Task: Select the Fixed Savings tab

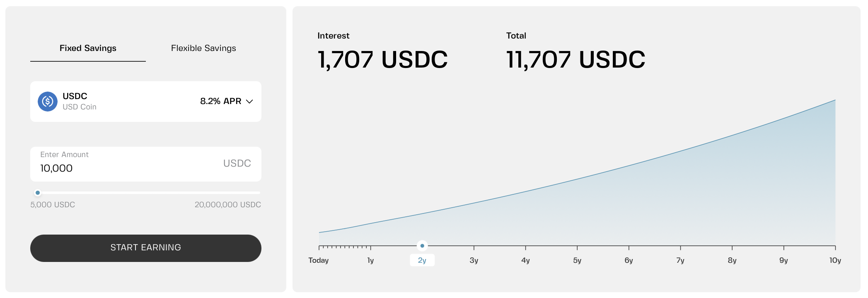Action: point(88,48)
